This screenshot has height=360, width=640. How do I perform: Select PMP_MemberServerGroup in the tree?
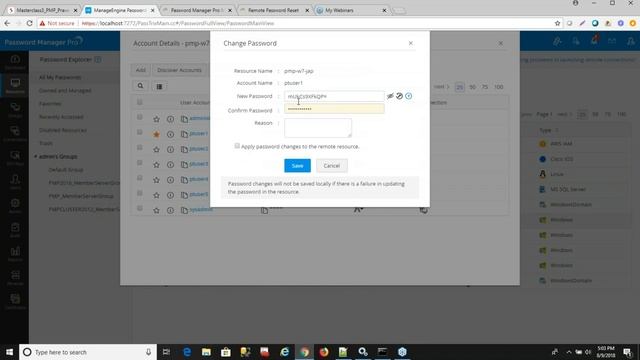(81, 196)
